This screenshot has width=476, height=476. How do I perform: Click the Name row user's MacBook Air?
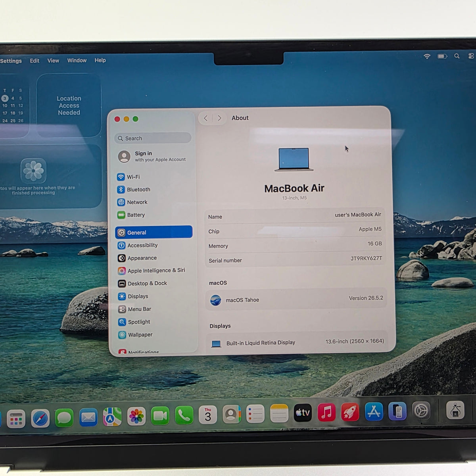coord(295,216)
